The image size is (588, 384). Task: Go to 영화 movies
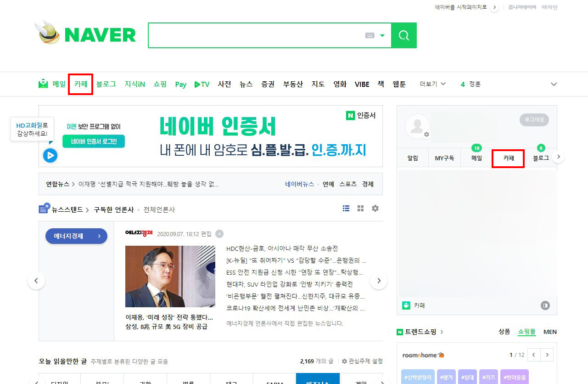340,84
